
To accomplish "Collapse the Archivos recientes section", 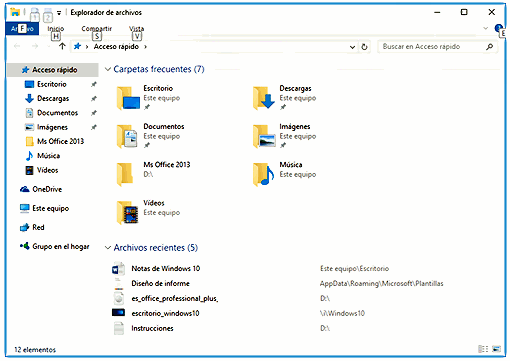I will (x=108, y=248).
